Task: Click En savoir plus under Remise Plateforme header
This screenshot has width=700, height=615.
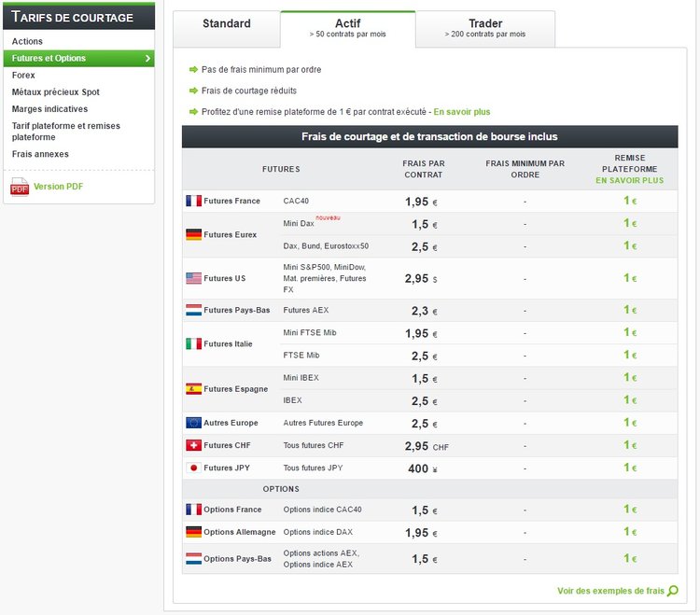Action: 629,180
